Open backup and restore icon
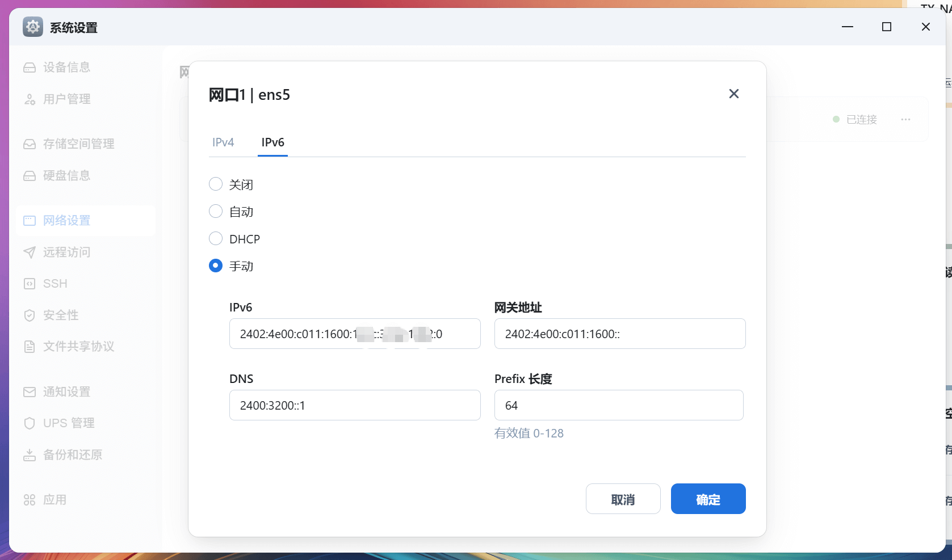The width and height of the screenshot is (952, 560). pyautogui.click(x=30, y=455)
